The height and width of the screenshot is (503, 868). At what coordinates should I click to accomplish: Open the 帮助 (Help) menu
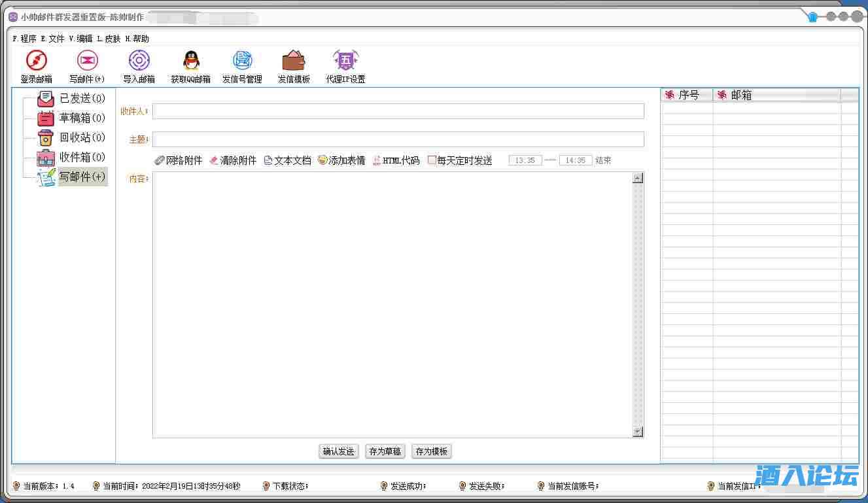point(137,39)
